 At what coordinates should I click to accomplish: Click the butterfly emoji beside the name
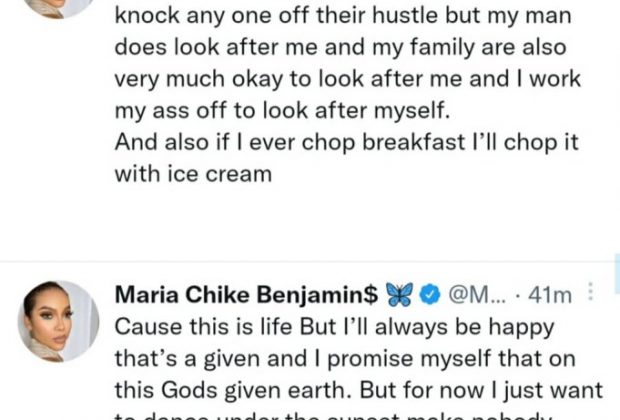coord(404,296)
